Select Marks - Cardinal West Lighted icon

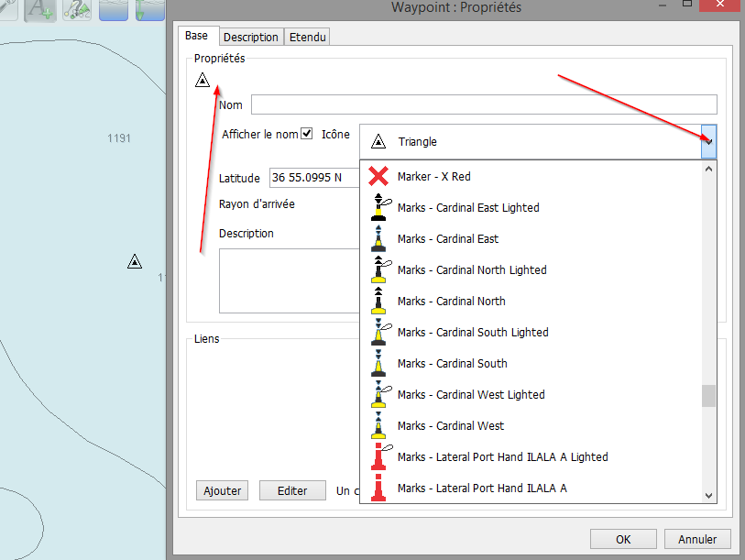tap(470, 395)
